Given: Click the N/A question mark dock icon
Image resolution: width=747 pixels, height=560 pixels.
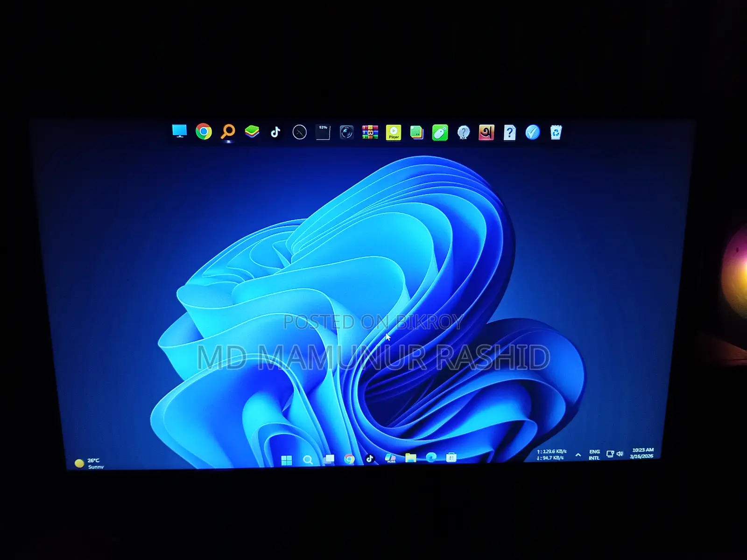Looking at the screenshot, I should click(463, 133).
